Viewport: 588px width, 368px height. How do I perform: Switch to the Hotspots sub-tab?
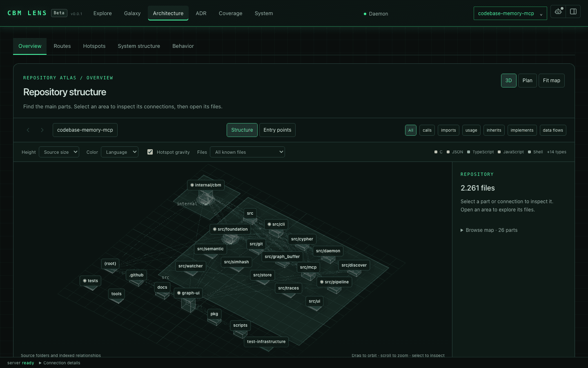coord(94,46)
